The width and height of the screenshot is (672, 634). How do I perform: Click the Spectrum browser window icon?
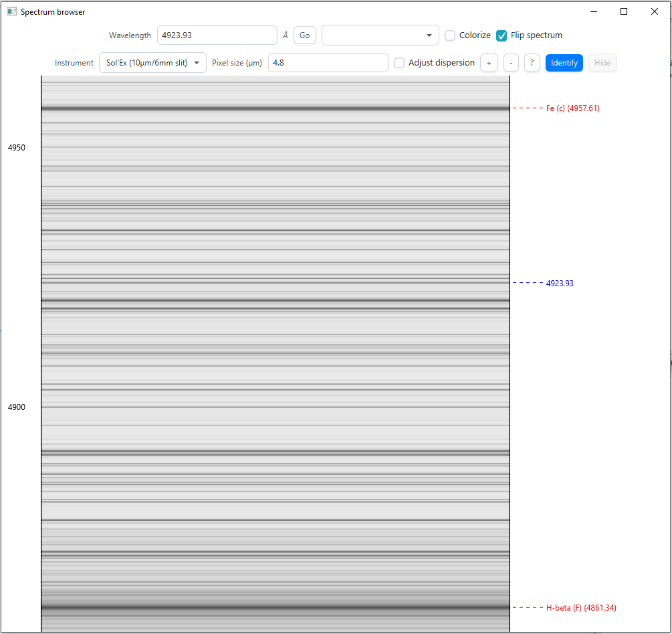(11, 11)
